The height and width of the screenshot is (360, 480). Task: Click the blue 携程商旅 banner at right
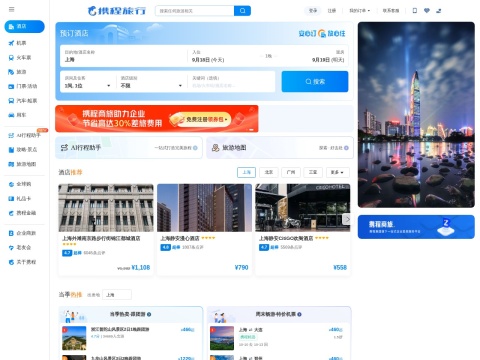pyautogui.click(x=416, y=227)
